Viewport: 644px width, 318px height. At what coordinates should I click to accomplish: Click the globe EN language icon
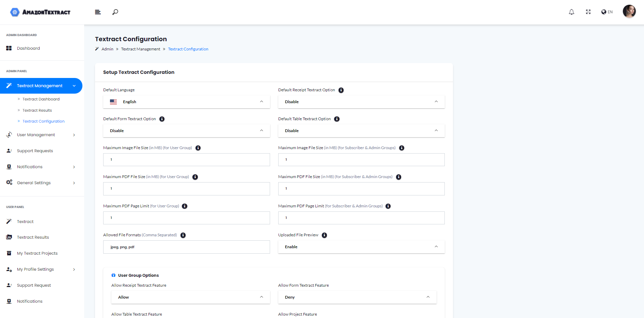607,12
